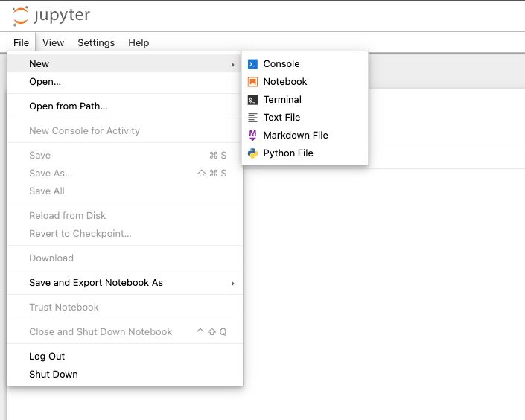Click Reload from Disk entry
The height and width of the screenshot is (420, 525).
[125, 216]
